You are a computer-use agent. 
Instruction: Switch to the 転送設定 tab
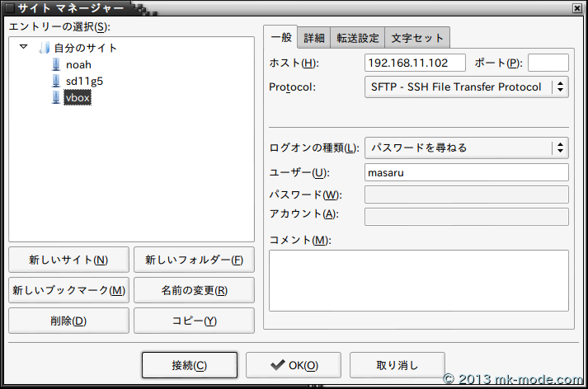(x=357, y=38)
